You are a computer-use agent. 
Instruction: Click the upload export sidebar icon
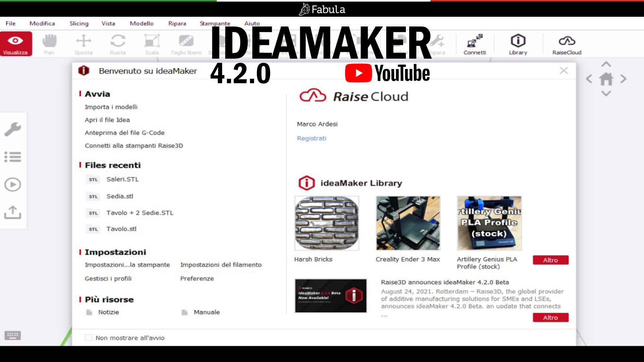coord(13,213)
